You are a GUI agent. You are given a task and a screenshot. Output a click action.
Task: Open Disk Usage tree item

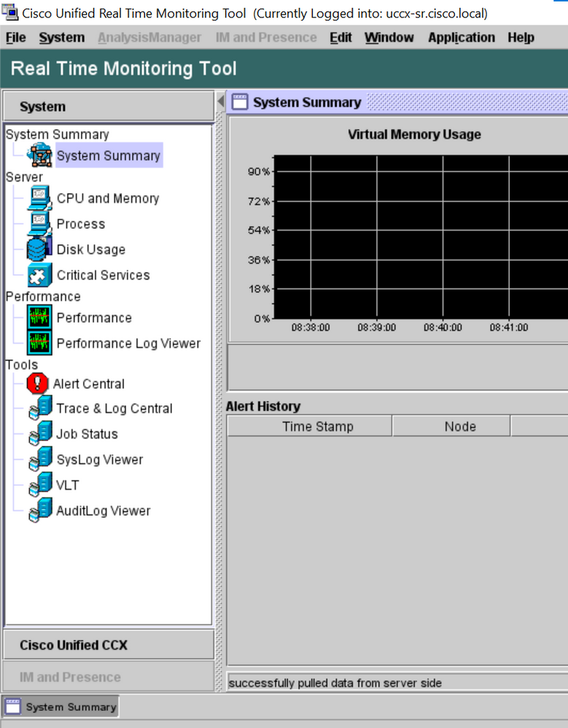[x=91, y=249]
